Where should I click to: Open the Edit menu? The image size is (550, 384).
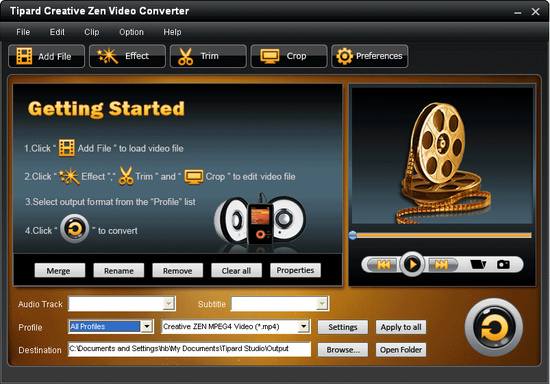57,32
